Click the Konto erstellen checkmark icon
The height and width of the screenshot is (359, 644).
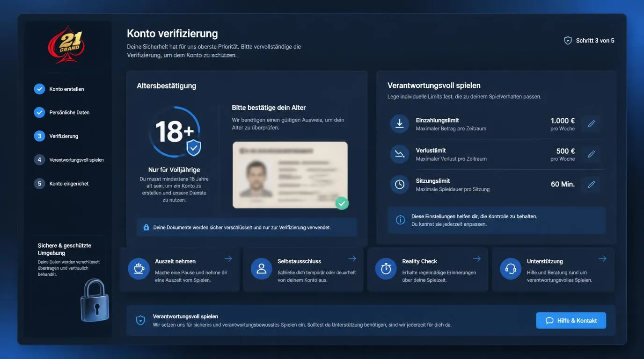[39, 89]
